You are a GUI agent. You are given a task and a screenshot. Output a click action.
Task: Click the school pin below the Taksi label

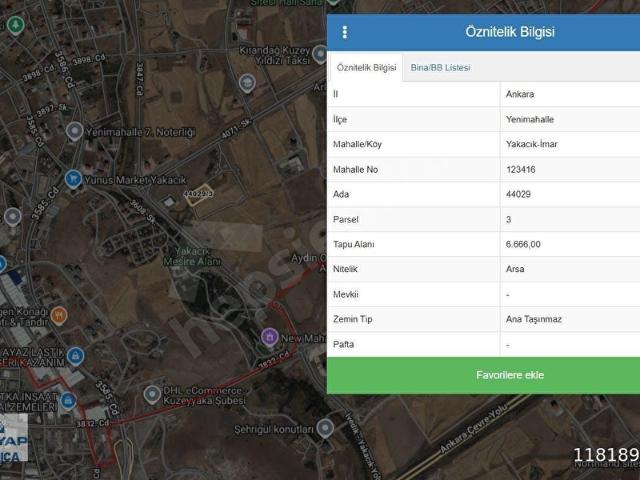pyautogui.click(x=247, y=83)
